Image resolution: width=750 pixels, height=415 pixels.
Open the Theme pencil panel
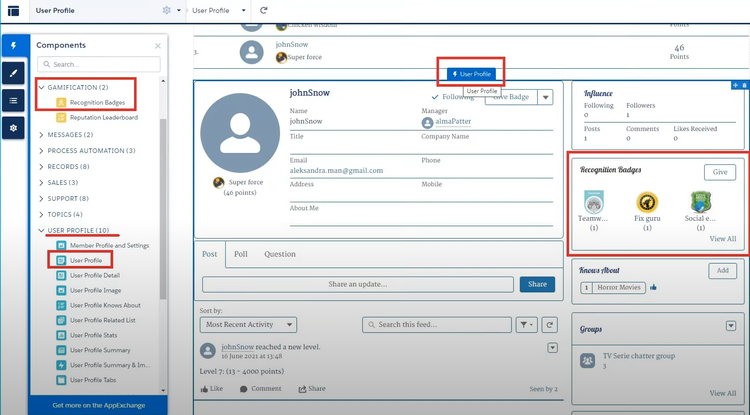tap(13, 73)
